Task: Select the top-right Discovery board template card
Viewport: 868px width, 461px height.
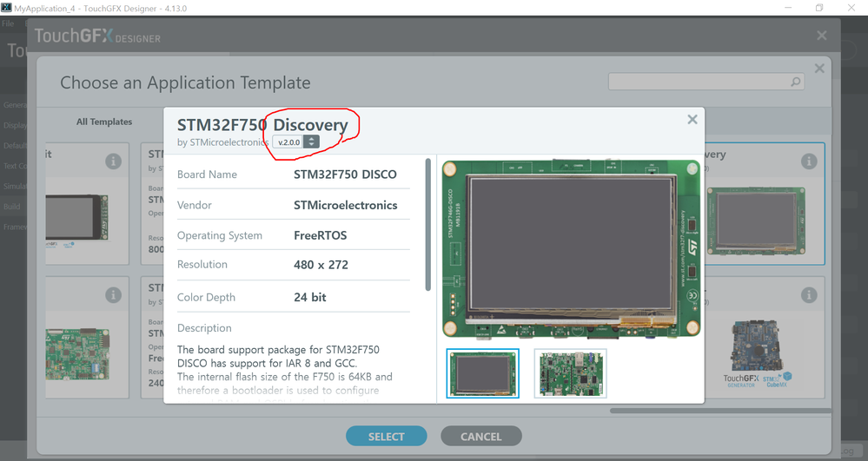Action: pos(765,204)
